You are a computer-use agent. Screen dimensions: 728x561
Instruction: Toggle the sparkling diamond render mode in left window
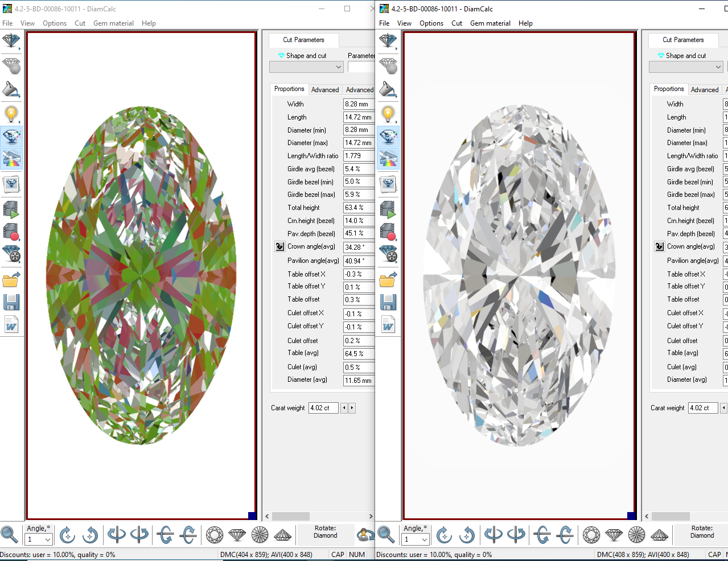11,137
